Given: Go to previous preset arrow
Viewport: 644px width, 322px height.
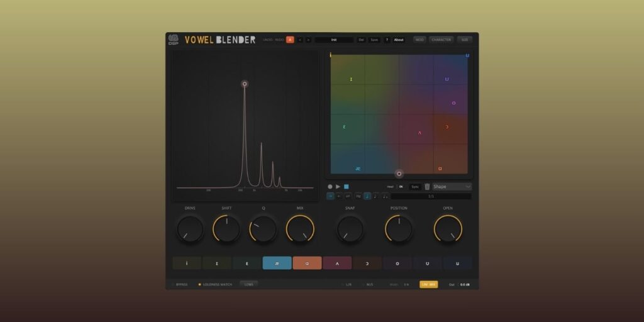Looking at the screenshot, I should 300,40.
